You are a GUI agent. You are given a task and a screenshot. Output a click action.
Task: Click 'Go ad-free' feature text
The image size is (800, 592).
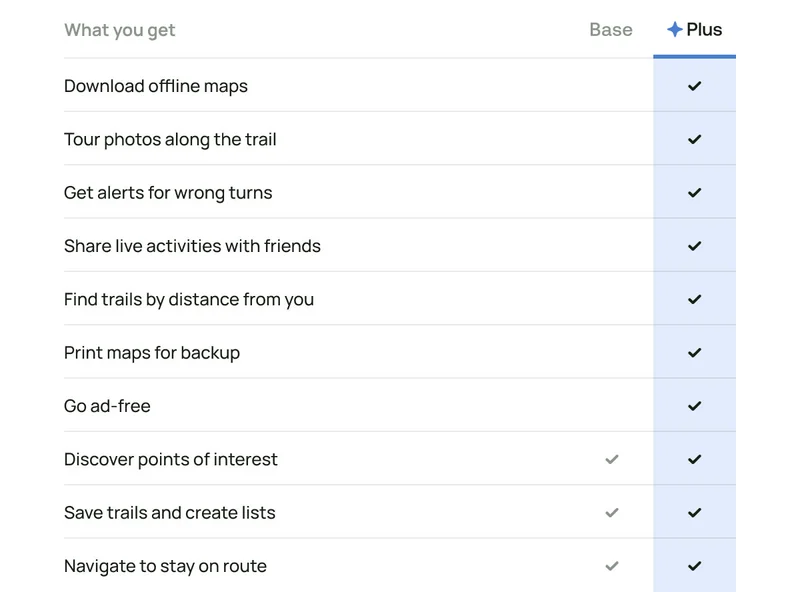point(107,406)
